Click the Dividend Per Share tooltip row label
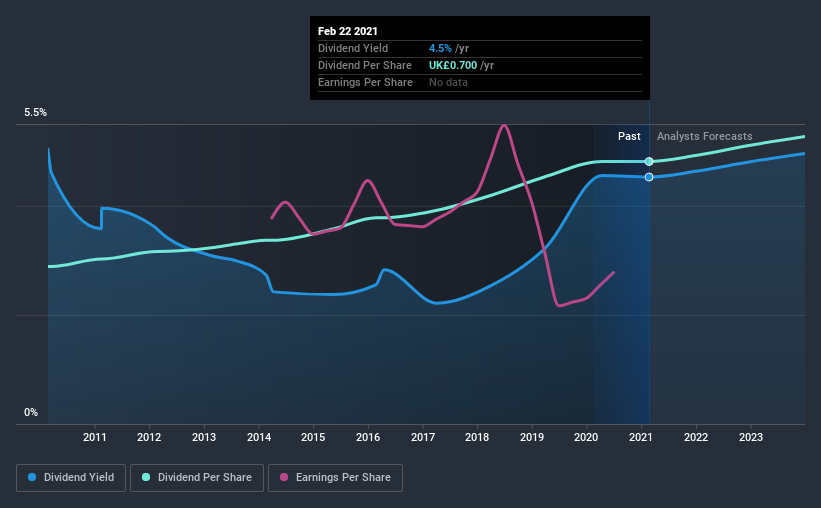 pos(365,65)
